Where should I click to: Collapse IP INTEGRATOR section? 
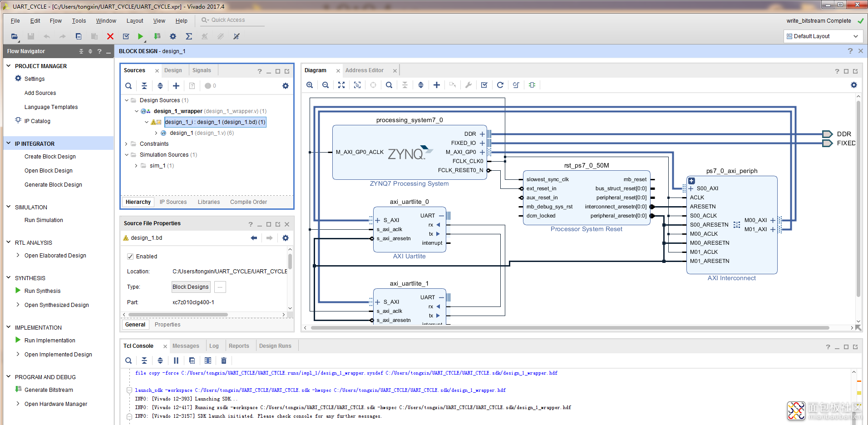pyautogui.click(x=8, y=143)
